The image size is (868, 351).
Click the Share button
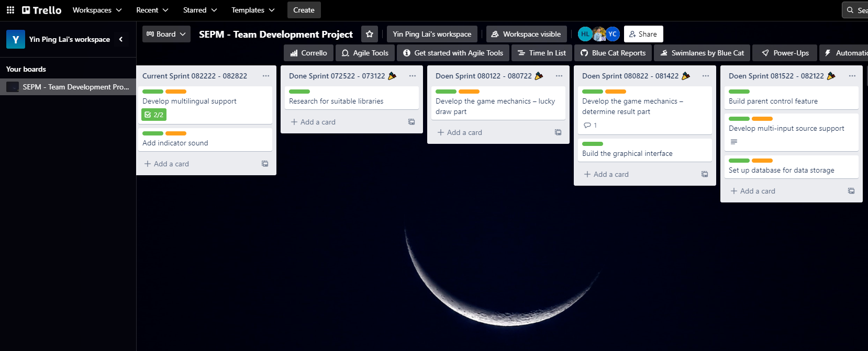(x=643, y=34)
